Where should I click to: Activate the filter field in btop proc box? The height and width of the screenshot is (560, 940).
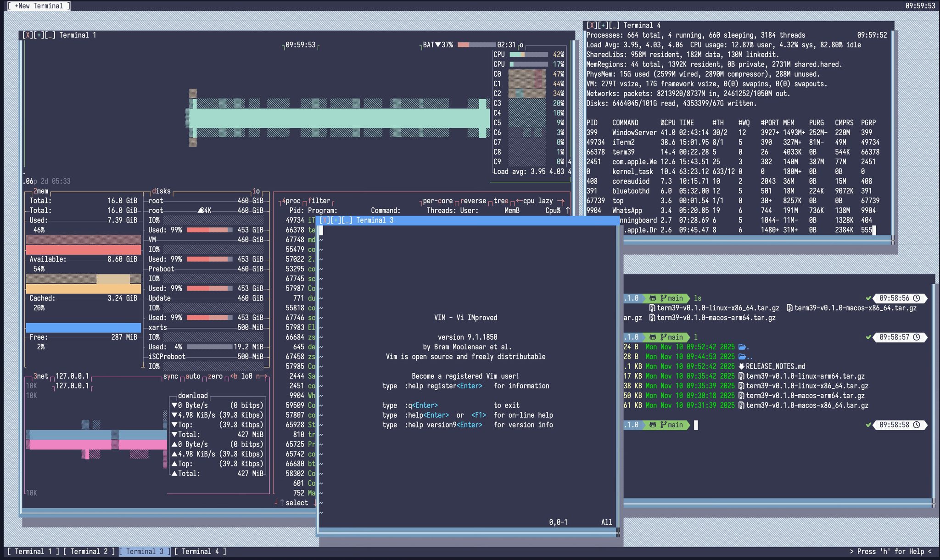319,201
